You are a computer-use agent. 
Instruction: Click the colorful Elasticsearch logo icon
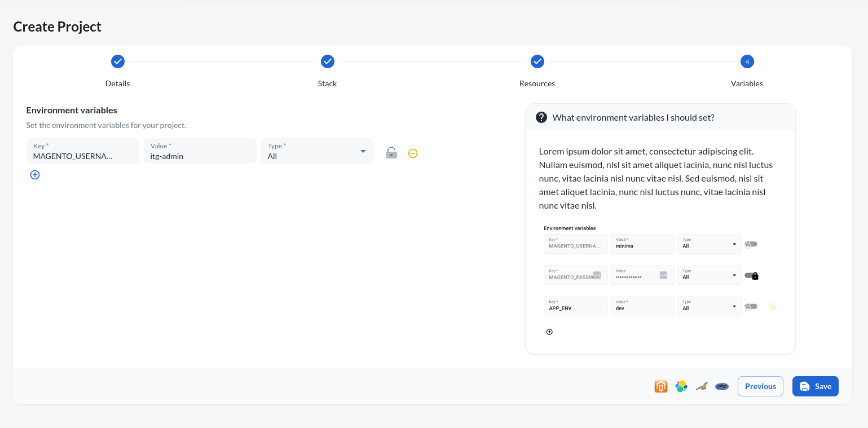point(681,386)
